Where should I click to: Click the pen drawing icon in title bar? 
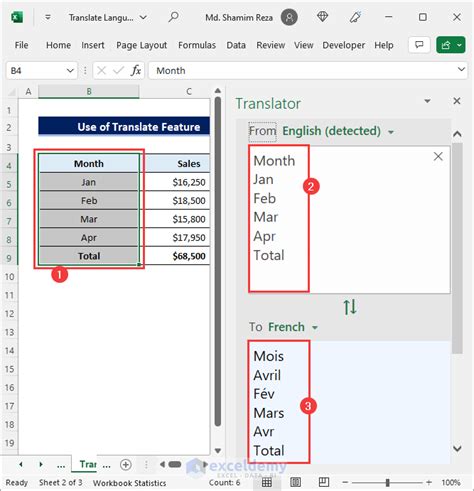coord(355,17)
